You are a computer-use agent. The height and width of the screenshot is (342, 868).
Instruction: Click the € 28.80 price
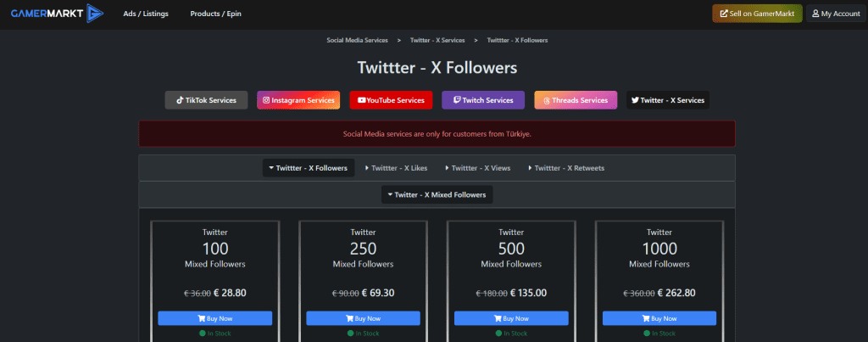coord(230,294)
